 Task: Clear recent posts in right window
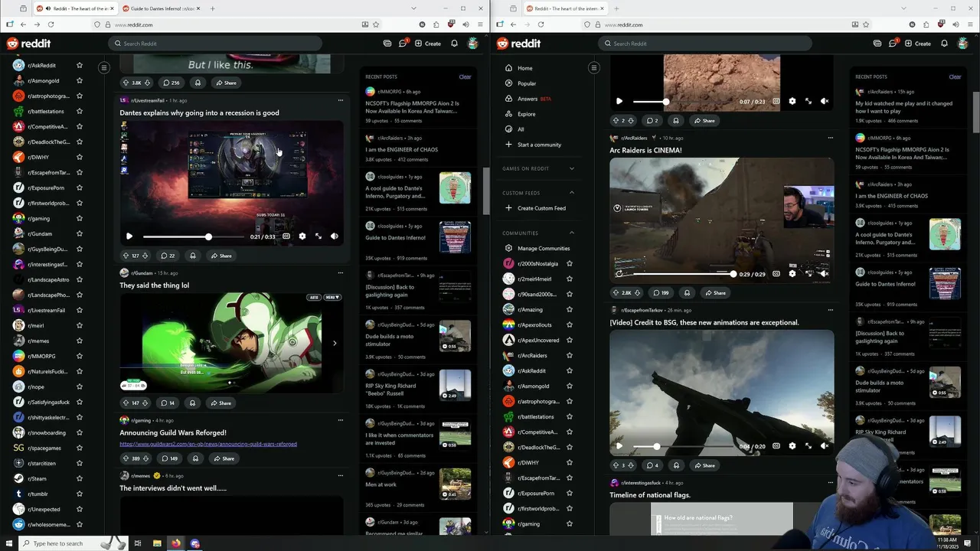point(955,77)
